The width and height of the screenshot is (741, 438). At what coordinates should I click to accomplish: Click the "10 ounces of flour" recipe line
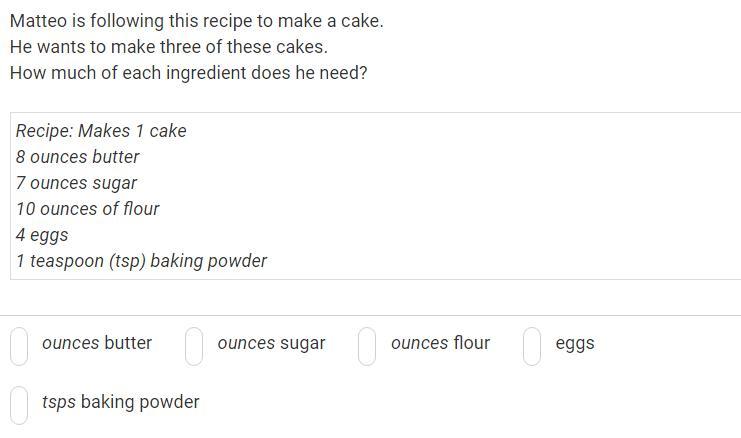click(x=88, y=209)
